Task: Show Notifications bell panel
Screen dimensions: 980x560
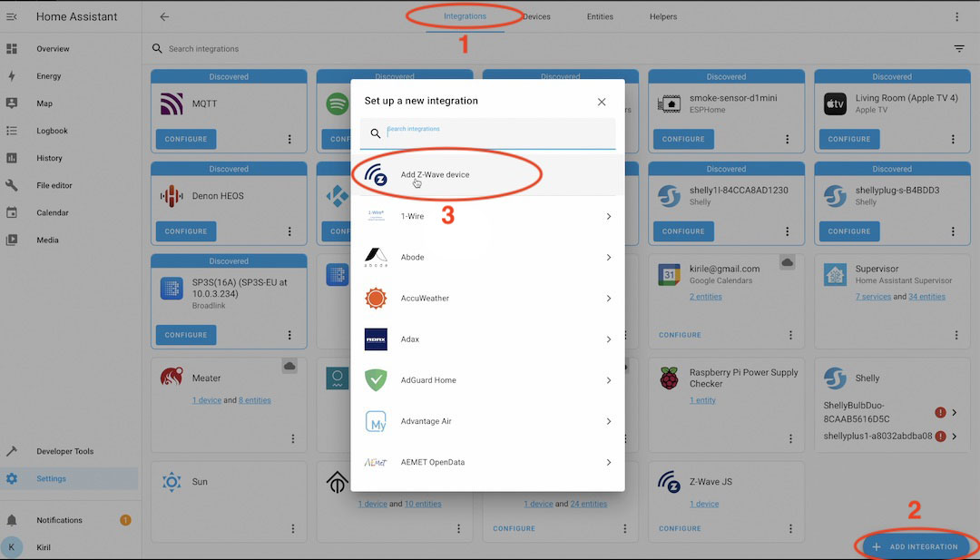Action: coord(12,520)
